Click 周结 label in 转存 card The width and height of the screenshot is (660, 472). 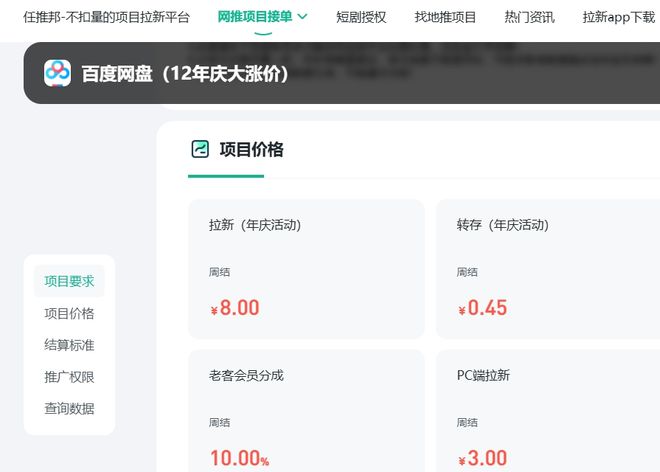tap(467, 272)
